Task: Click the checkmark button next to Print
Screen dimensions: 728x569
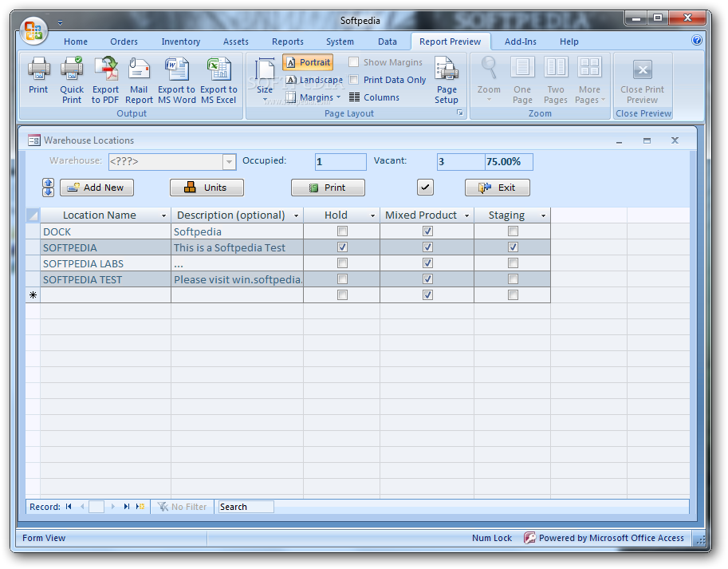Action: (x=425, y=188)
